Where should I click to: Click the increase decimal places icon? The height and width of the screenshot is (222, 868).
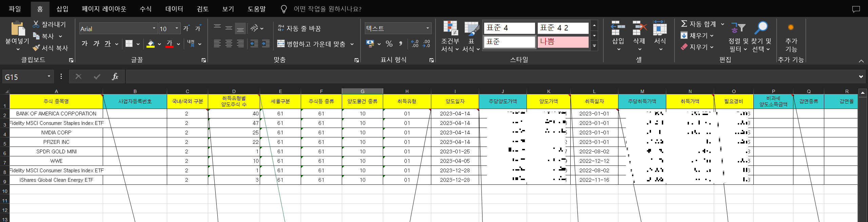click(415, 44)
